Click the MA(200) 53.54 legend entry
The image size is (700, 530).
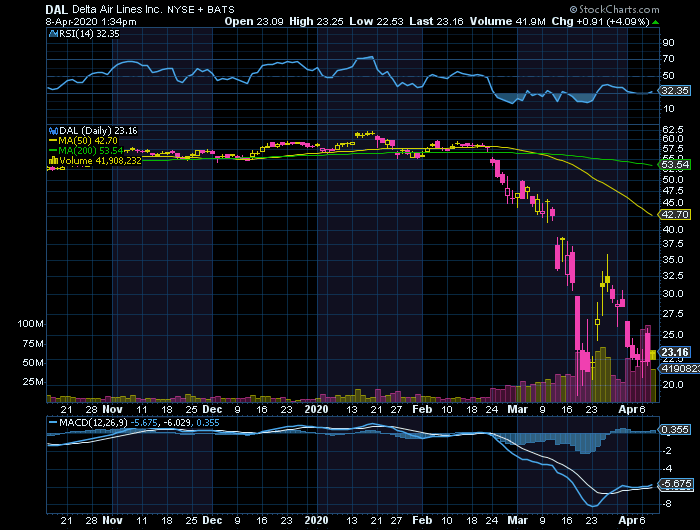85,150
